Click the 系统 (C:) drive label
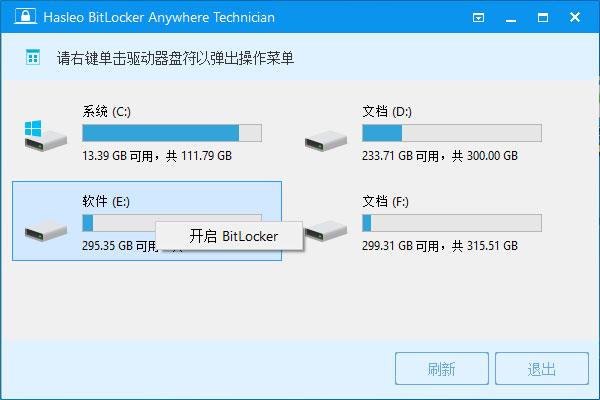 coord(107,110)
